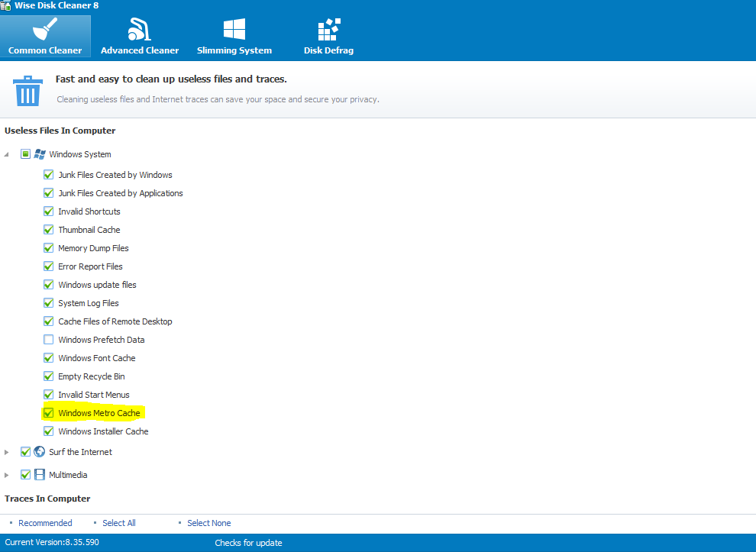Expand the Multimedia category arrow
Viewport: 756px width, 552px height.
8,475
